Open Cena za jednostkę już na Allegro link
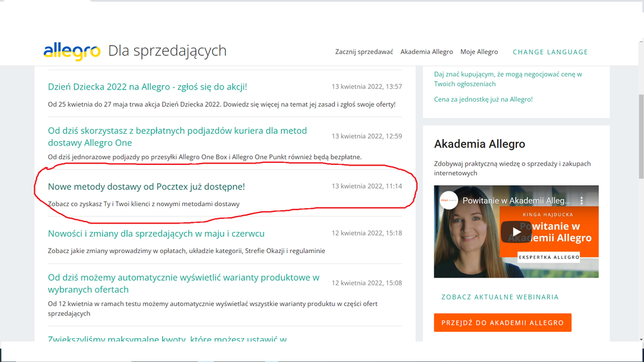 [x=483, y=99]
